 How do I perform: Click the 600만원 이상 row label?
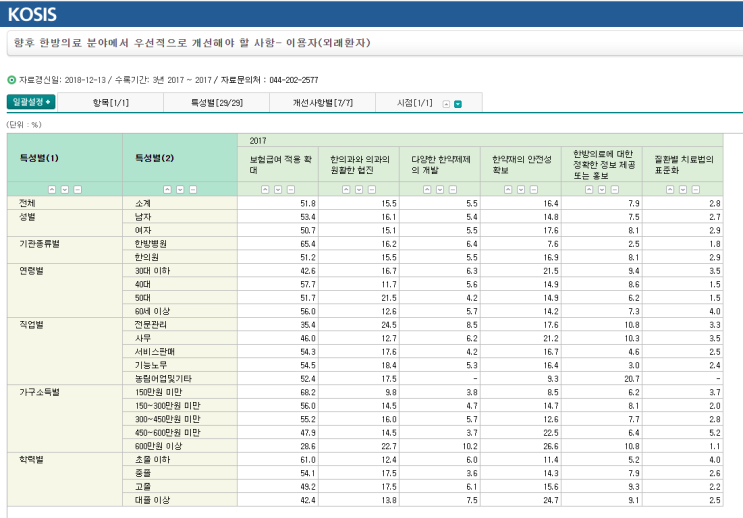coord(159,446)
